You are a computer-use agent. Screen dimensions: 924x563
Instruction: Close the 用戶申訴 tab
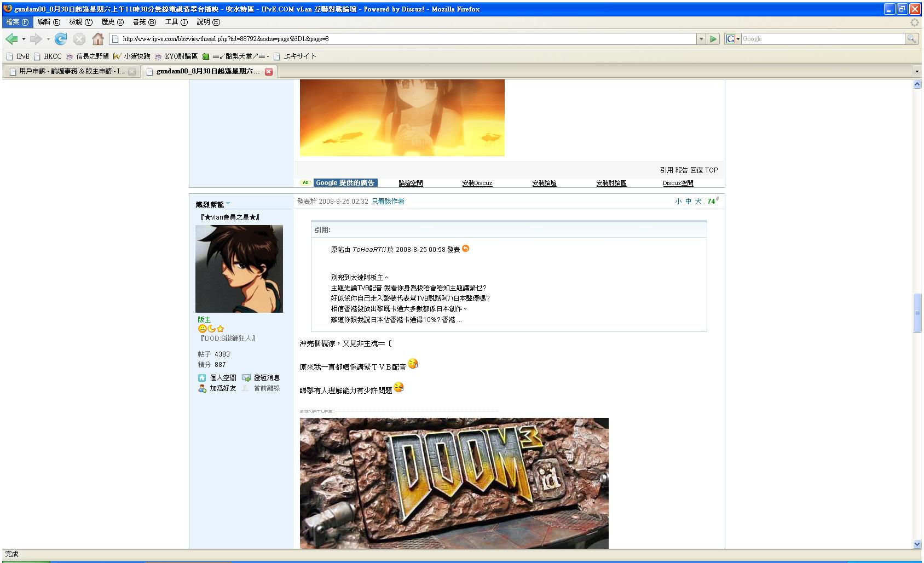[x=132, y=72]
